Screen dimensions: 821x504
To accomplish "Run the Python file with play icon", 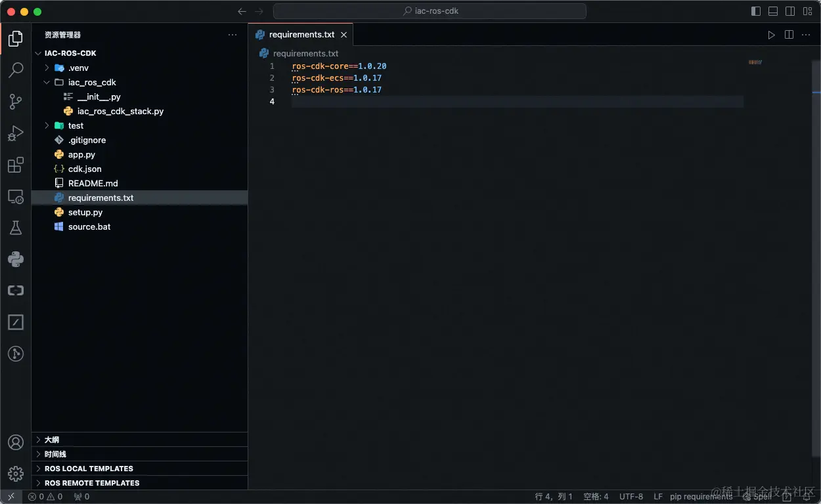I will tap(772, 35).
